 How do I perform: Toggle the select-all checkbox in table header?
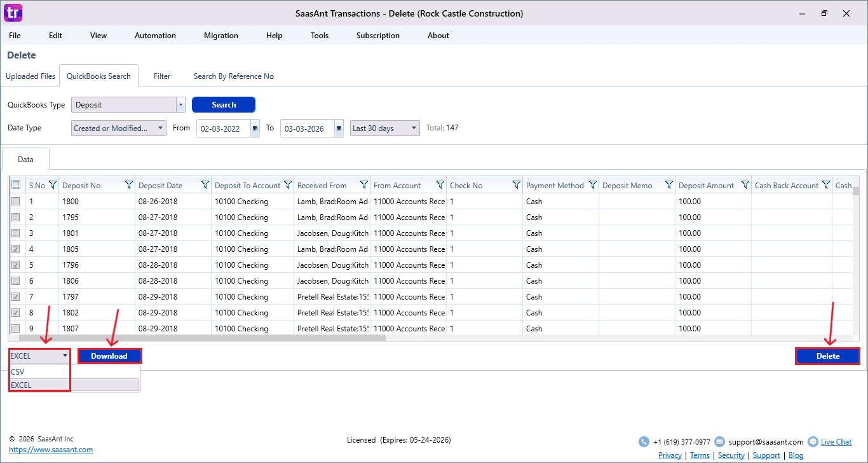click(x=16, y=185)
